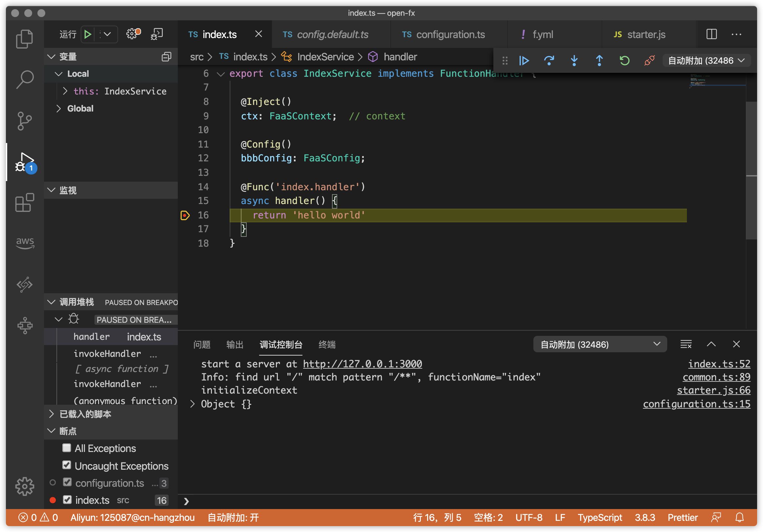Open debug console session dropdown 自动附加 (32486)
The image size is (763, 532).
[x=600, y=344]
